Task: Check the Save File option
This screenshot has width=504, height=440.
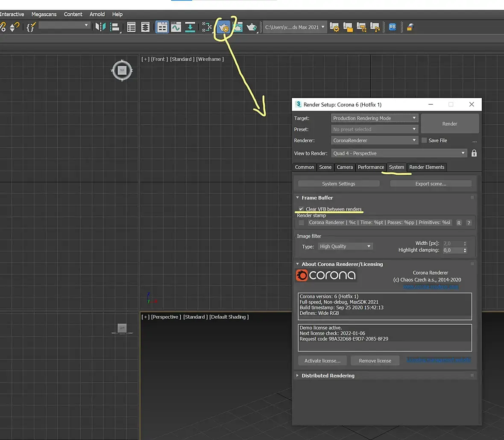Action: [424, 141]
